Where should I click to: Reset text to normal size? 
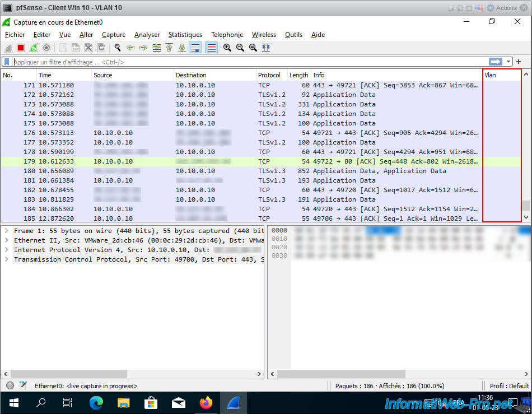pos(253,48)
